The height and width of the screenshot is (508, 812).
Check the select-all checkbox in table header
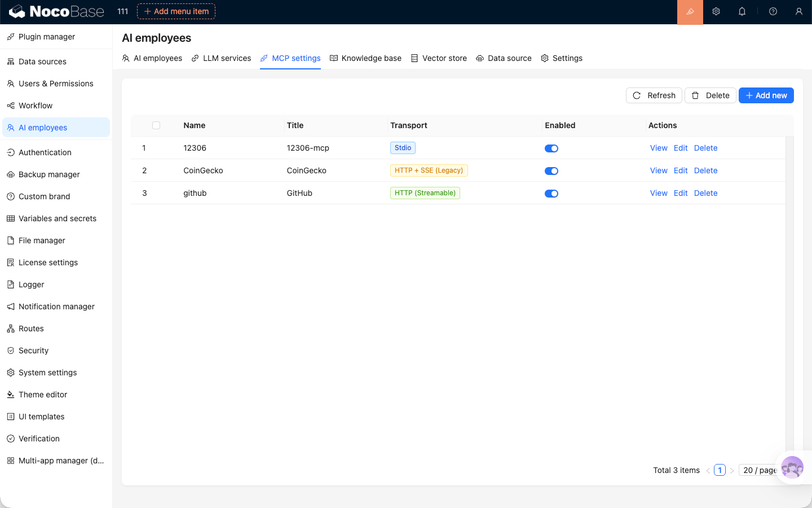click(x=156, y=125)
